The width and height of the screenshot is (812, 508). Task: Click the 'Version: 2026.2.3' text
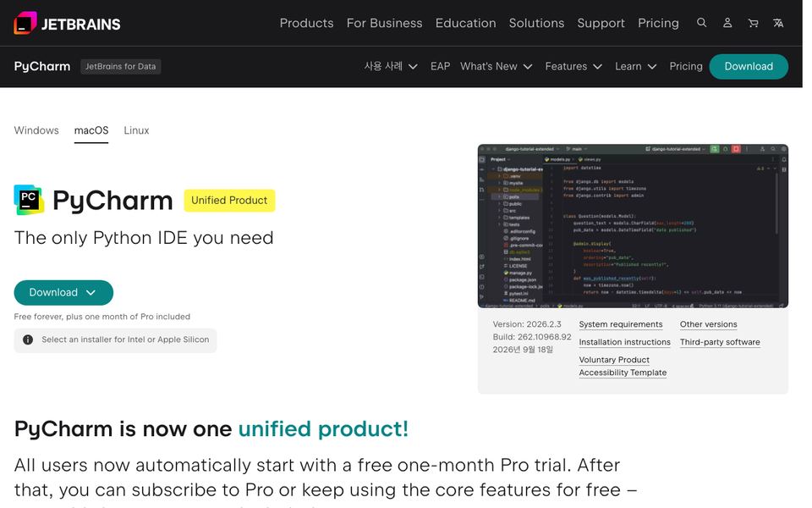[x=527, y=324]
